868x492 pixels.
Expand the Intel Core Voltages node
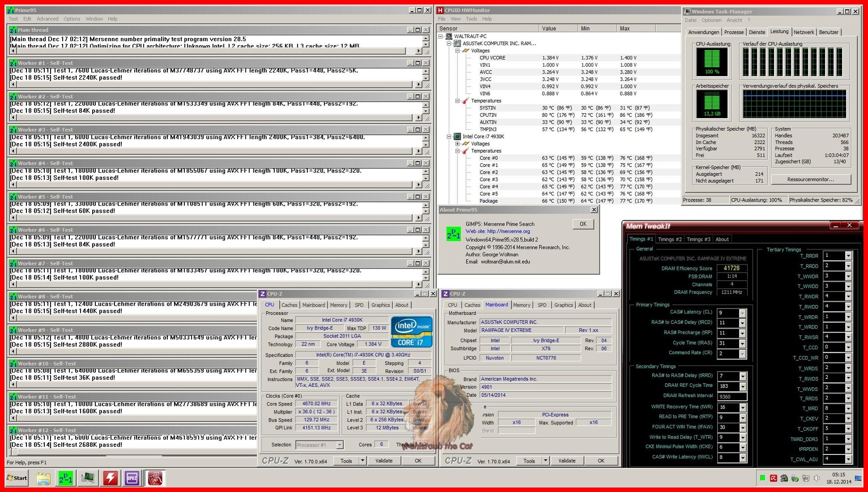(x=457, y=144)
